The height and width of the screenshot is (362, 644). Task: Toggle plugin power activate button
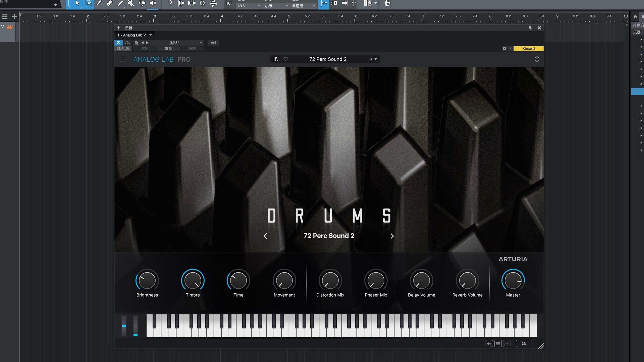[118, 43]
